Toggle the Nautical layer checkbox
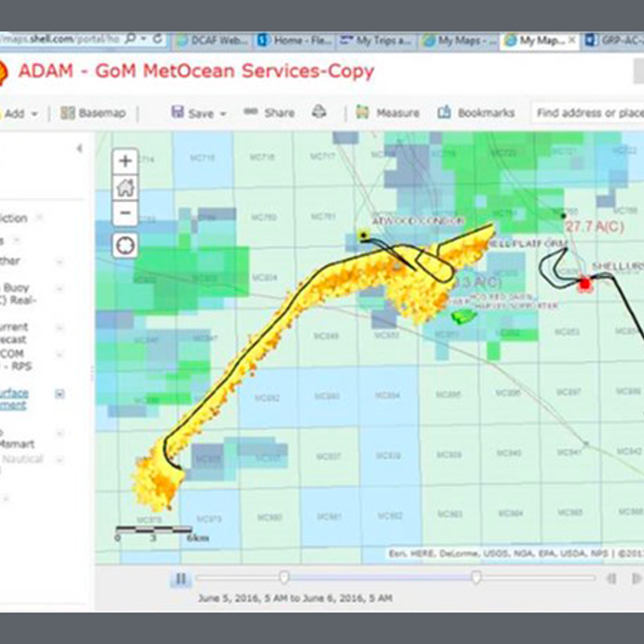This screenshot has width=644, height=644. tap(59, 460)
